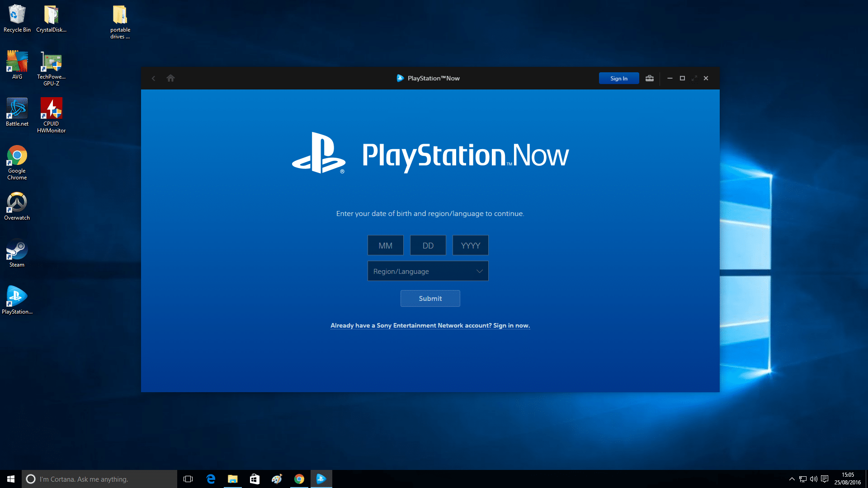Select Cortana search bar on taskbar
This screenshot has height=488, width=868.
[x=99, y=479]
